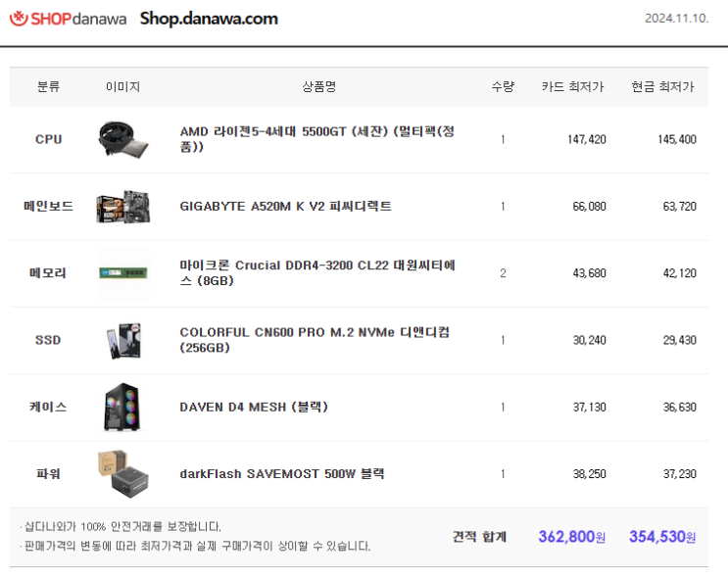Open the COLORFUL CN600 SSD thumbnail
Image resolution: width=728 pixels, height=579 pixels.
pyautogui.click(x=123, y=340)
